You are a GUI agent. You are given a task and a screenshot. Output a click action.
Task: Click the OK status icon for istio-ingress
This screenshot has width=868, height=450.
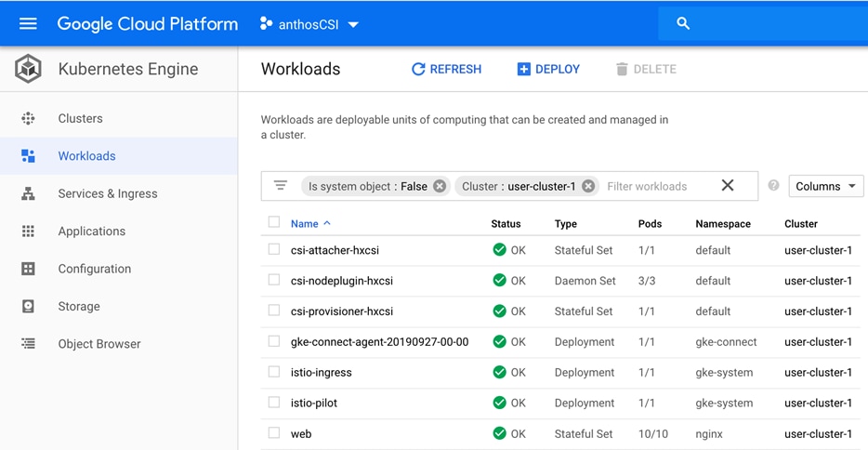tap(499, 372)
